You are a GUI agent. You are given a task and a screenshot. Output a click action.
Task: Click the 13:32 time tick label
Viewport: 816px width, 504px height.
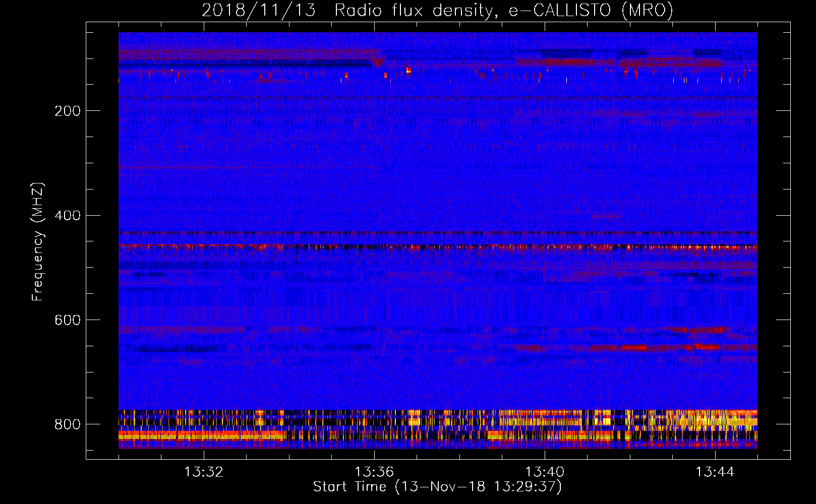(204, 472)
